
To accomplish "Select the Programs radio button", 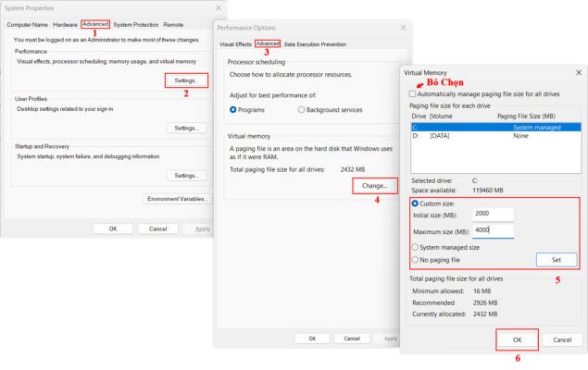I will click(x=233, y=109).
